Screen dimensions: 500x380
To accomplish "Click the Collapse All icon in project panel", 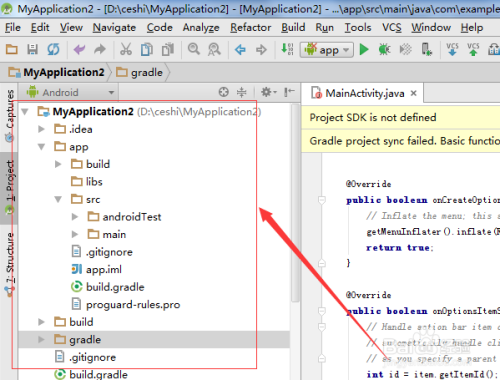I will pyautogui.click(x=241, y=92).
